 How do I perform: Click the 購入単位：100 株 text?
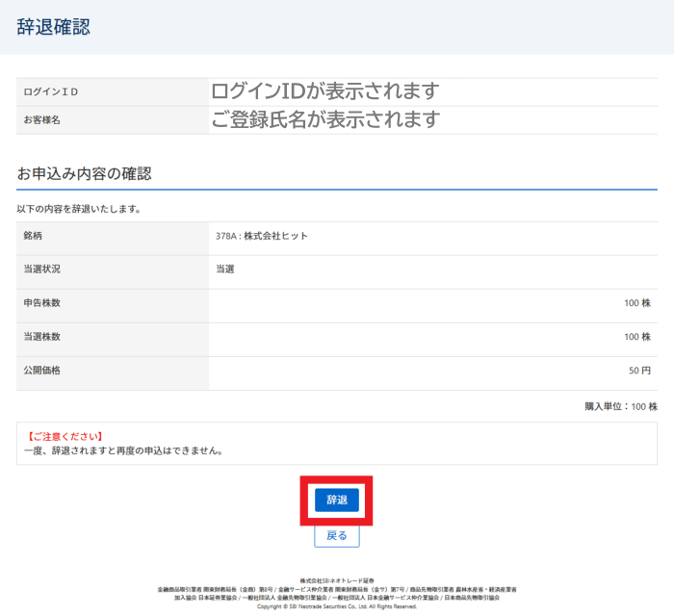(620, 407)
